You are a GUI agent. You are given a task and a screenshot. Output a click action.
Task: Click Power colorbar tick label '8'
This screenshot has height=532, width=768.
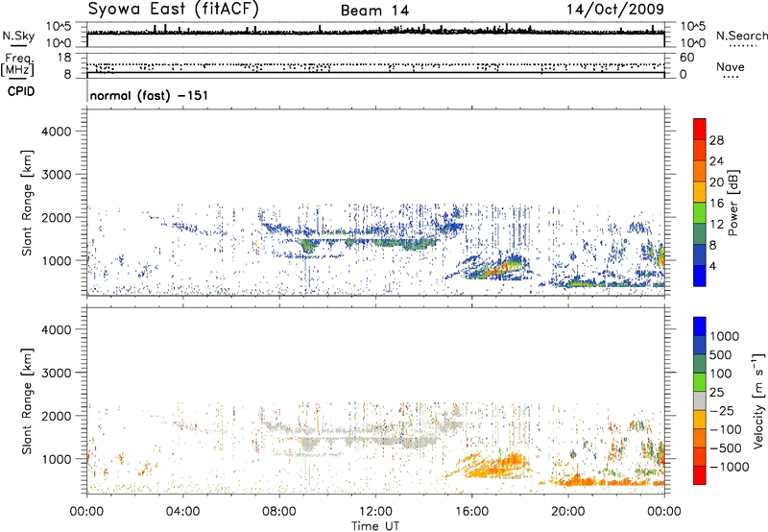[713, 246]
